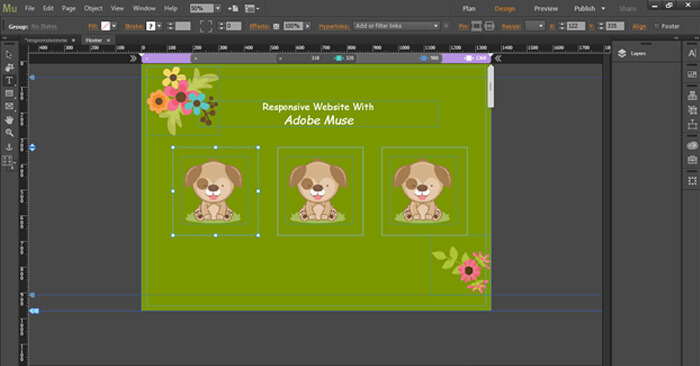This screenshot has height=366, width=700.
Task: Expand the opacity slider arrow next to 100%
Action: pyautogui.click(x=307, y=26)
